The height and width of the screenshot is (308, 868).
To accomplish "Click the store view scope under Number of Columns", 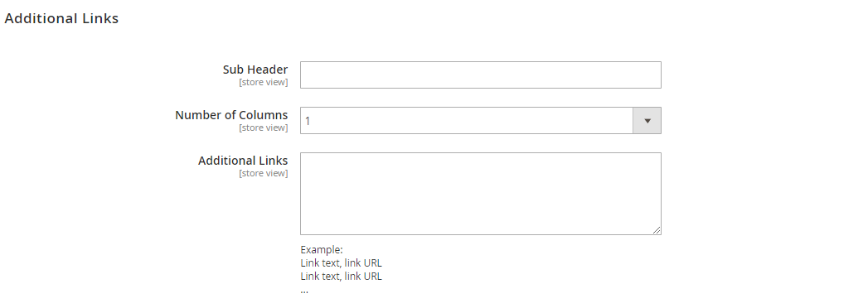I will (x=264, y=128).
